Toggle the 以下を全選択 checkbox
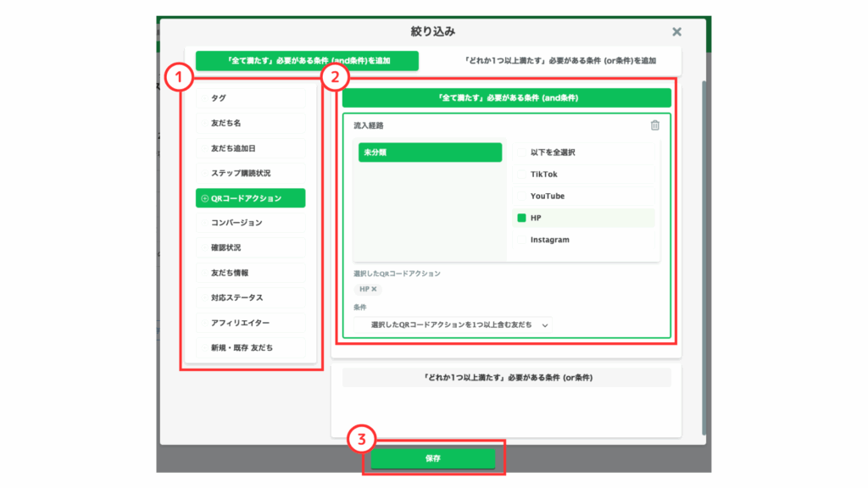 pos(521,152)
